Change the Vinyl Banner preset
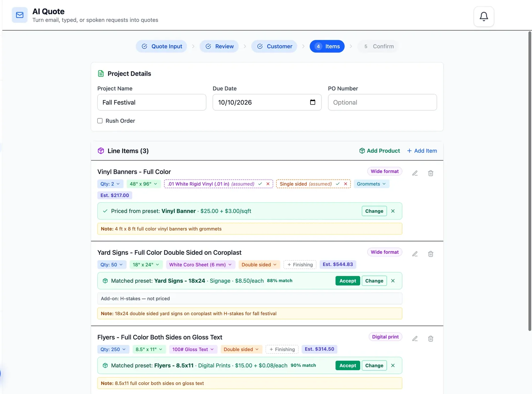The image size is (532, 394). click(374, 211)
